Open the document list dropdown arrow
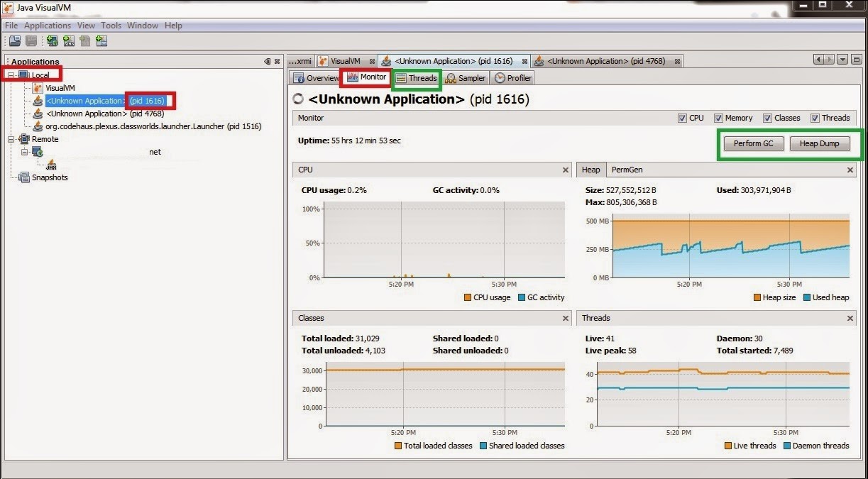This screenshot has height=479, width=868. pyautogui.click(x=842, y=60)
